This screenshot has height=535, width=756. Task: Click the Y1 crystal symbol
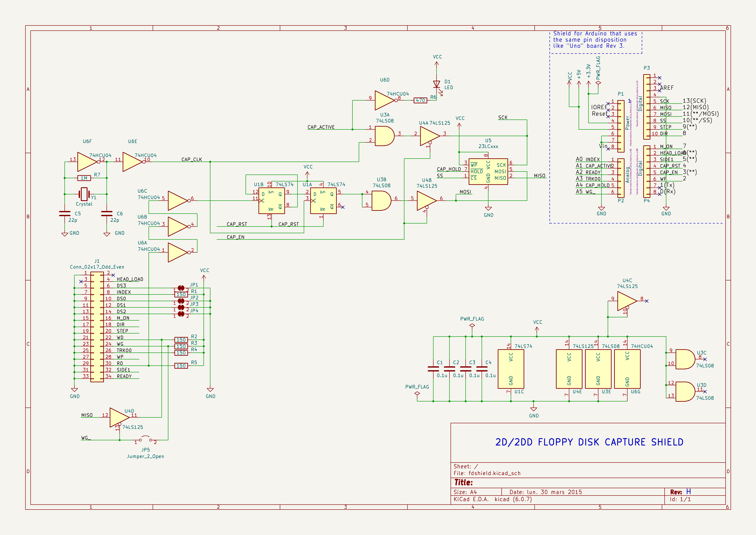pyautogui.click(x=84, y=194)
